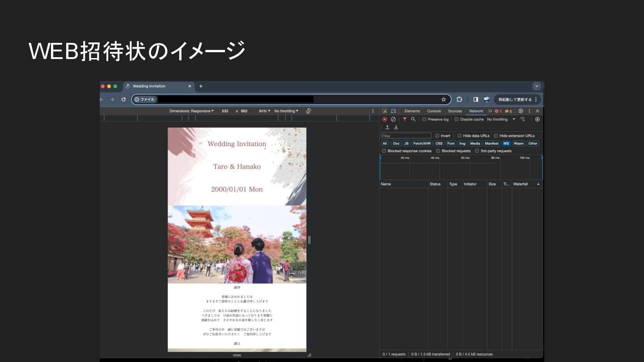Click the 再起動して更新する button
The image size is (644, 362).
point(515,99)
